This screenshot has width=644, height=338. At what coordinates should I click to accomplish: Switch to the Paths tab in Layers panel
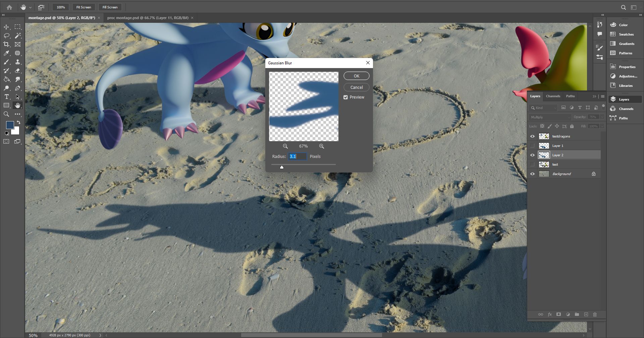click(570, 96)
